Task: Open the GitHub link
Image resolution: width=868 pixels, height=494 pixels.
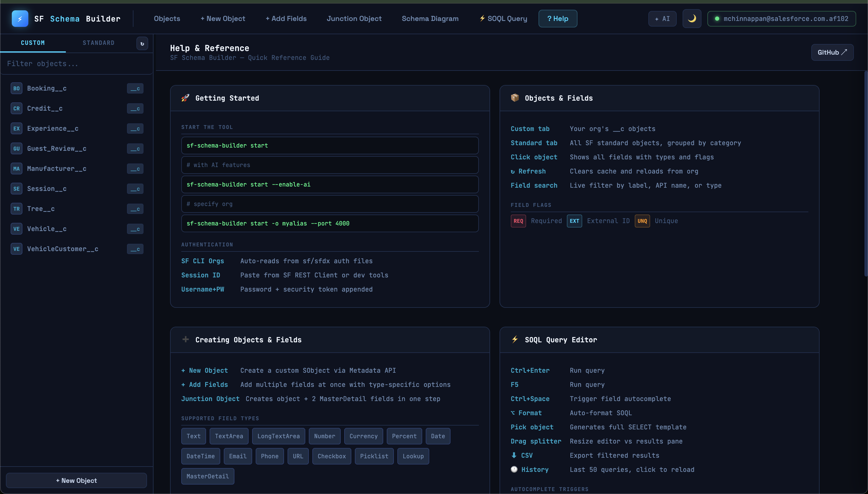Action: (832, 52)
